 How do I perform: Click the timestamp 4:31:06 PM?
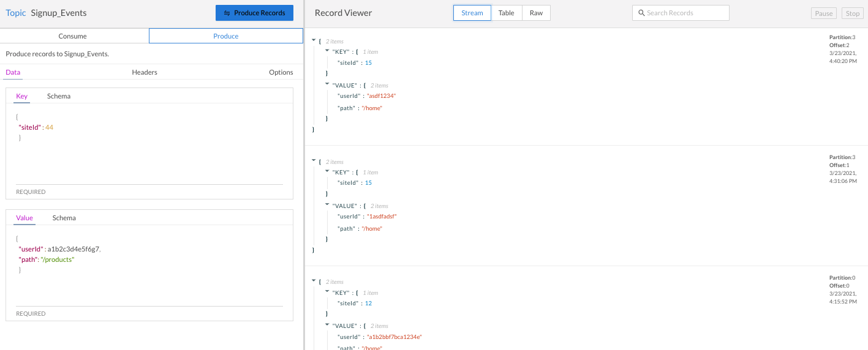[x=843, y=181]
